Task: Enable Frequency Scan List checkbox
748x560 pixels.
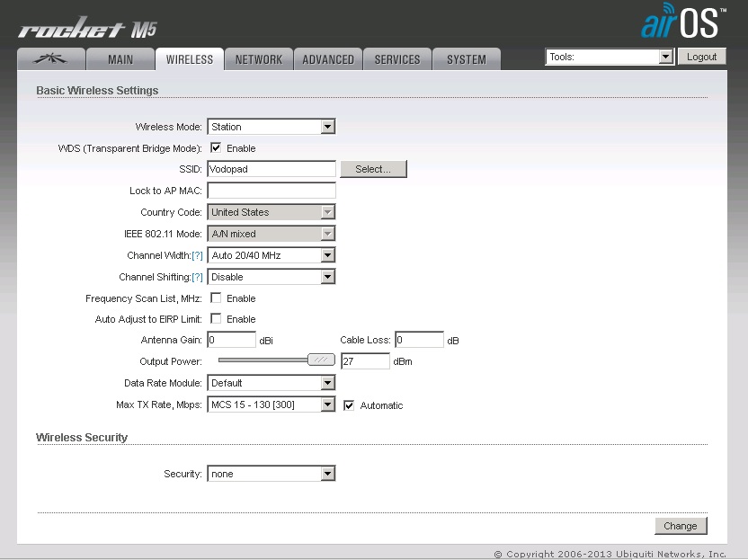Action: pos(216,298)
